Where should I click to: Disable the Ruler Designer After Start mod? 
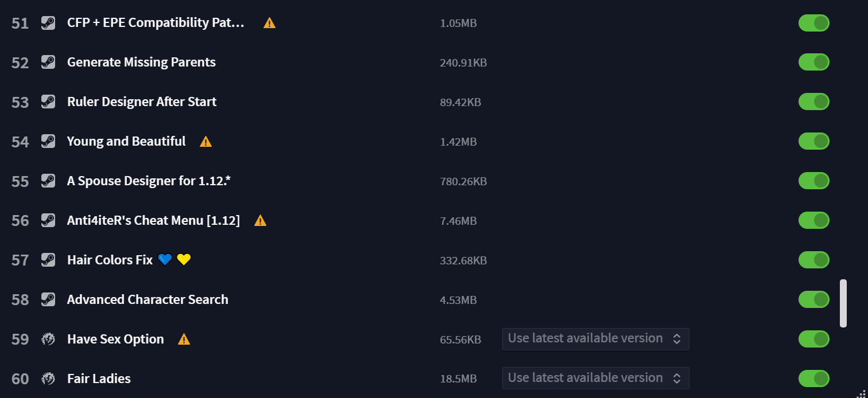pos(814,102)
